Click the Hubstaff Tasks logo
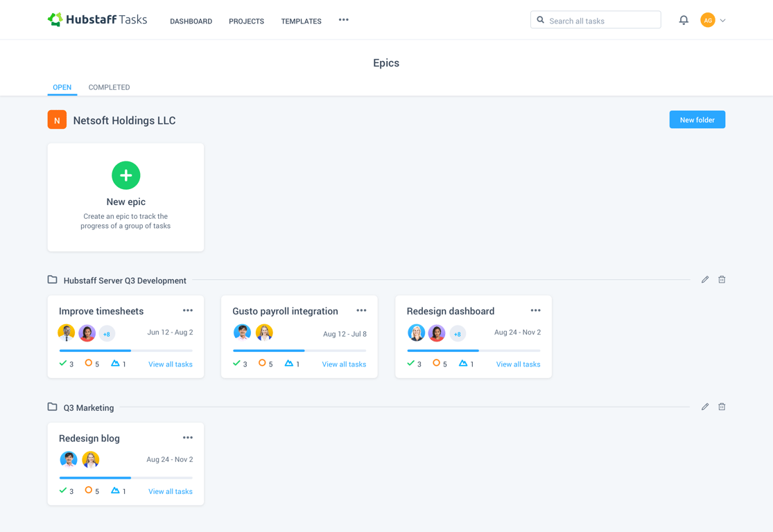Image resolution: width=773 pixels, height=532 pixels. (x=97, y=19)
